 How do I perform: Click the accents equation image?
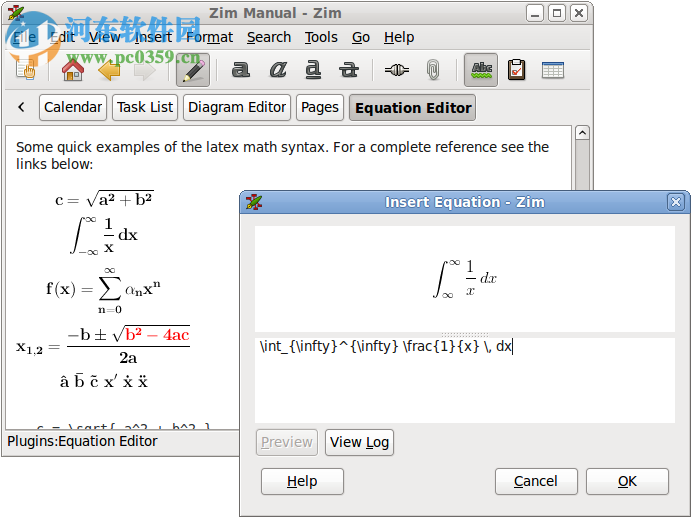104,380
